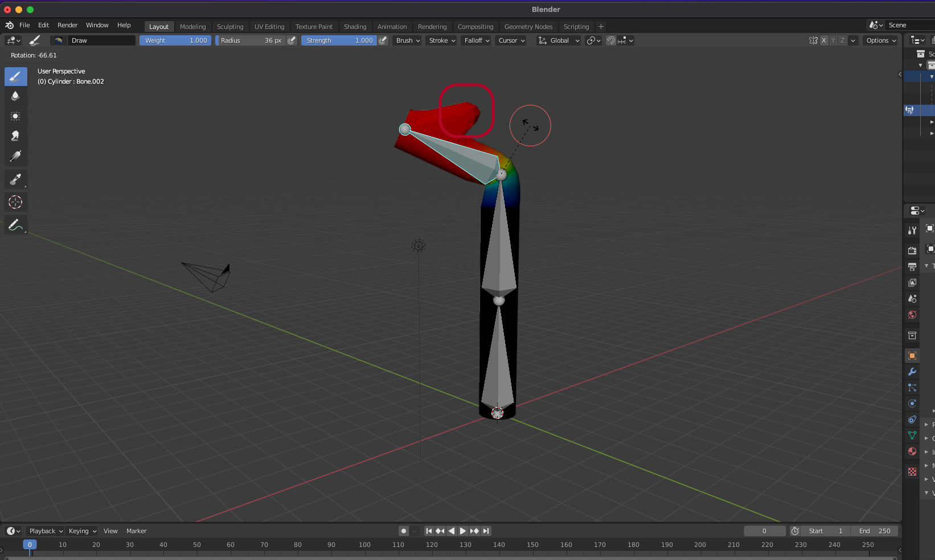Toggle Z axis symmetry

point(843,40)
